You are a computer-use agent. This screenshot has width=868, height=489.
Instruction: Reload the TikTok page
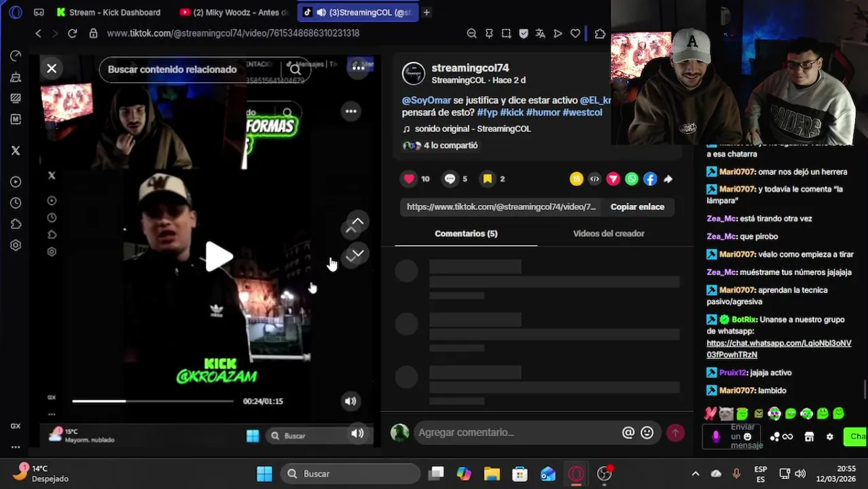coord(73,33)
